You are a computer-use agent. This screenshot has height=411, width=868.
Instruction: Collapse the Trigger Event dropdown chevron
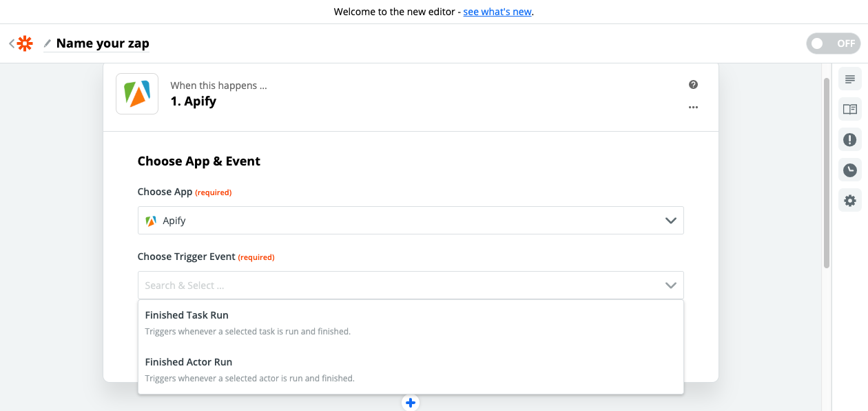tap(670, 285)
